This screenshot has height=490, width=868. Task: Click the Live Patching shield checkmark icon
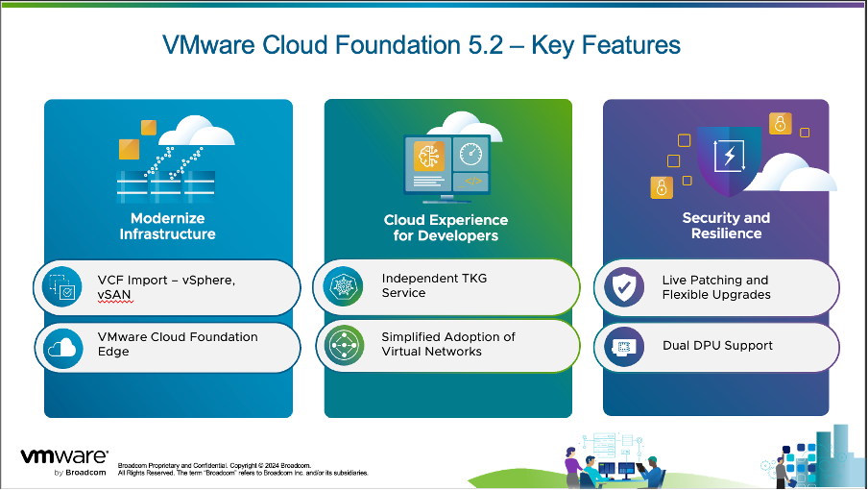click(x=623, y=286)
